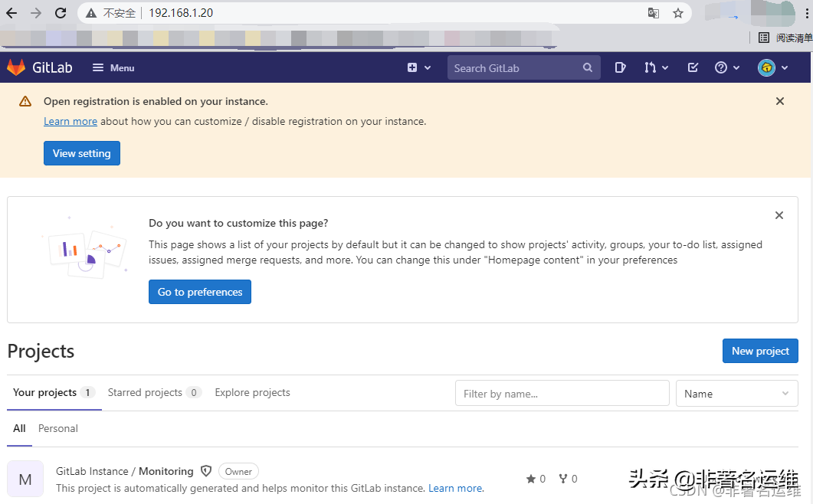Image resolution: width=813 pixels, height=504 pixels.
Task: Click the Projects page heading
Action: click(x=41, y=351)
